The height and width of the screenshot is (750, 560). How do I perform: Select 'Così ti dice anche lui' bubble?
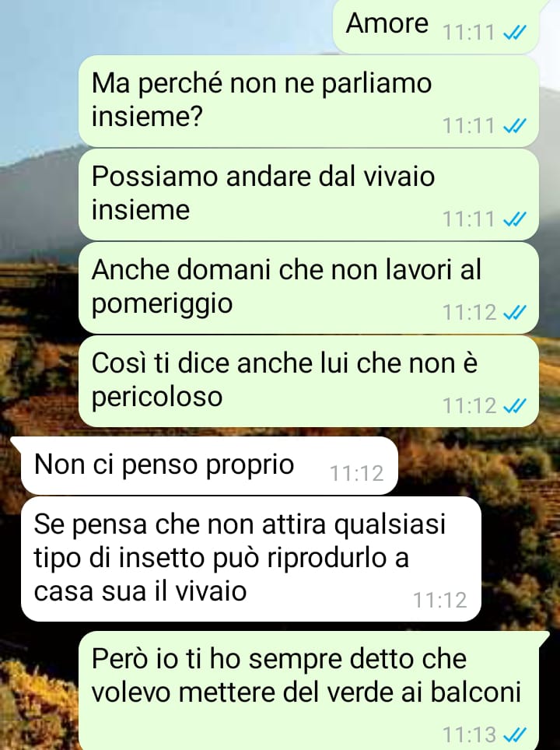(309, 380)
